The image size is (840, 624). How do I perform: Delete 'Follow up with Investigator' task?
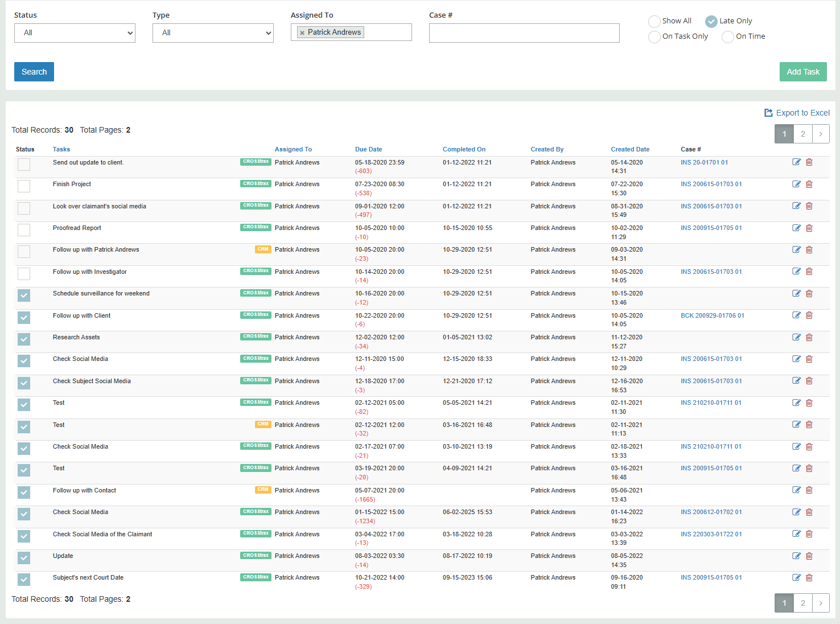click(x=809, y=272)
